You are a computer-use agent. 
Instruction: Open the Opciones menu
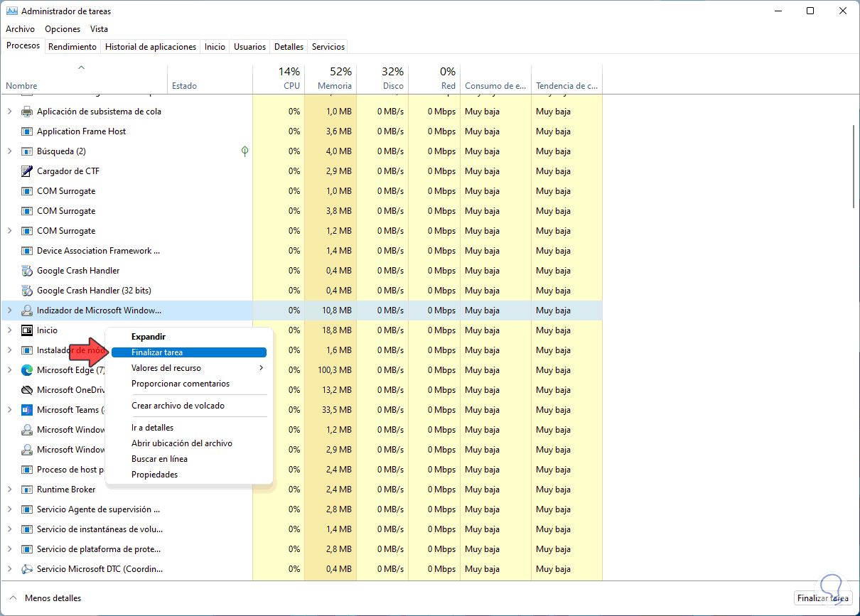(63, 29)
